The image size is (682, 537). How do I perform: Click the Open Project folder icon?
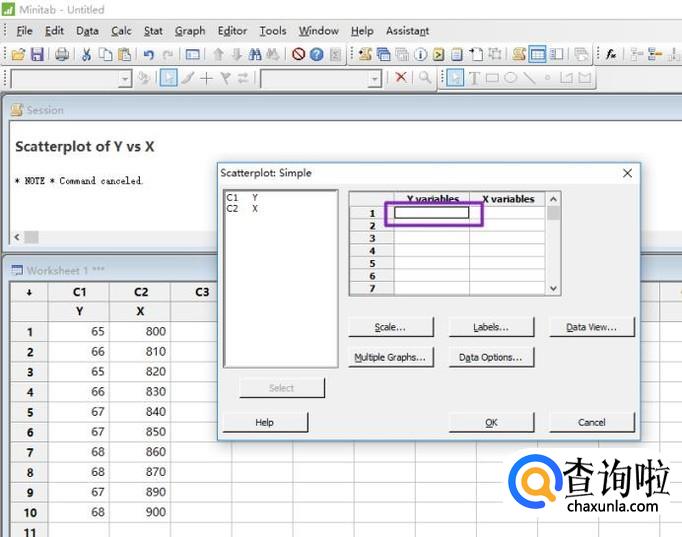pos(18,54)
